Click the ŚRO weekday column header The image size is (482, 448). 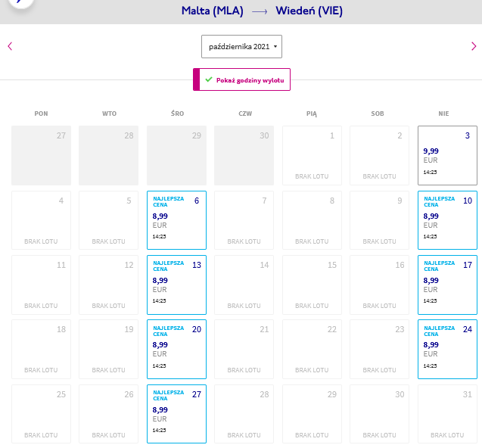[177, 114]
